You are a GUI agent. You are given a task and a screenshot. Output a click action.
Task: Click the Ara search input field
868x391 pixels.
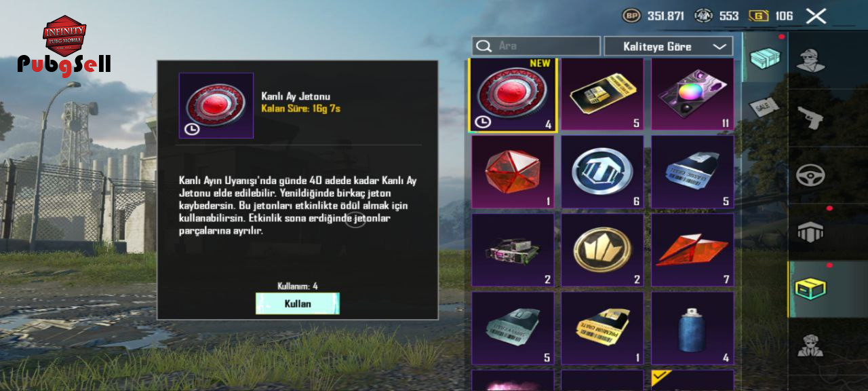pos(536,46)
